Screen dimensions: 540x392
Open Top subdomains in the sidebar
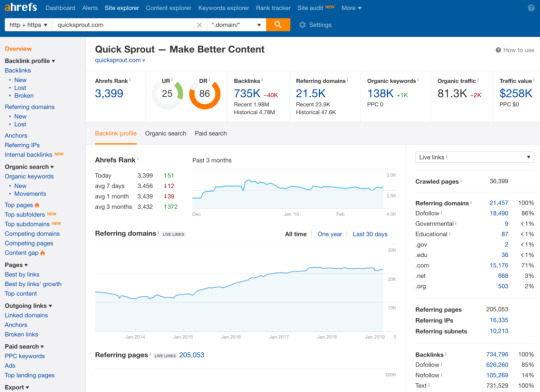27,224
